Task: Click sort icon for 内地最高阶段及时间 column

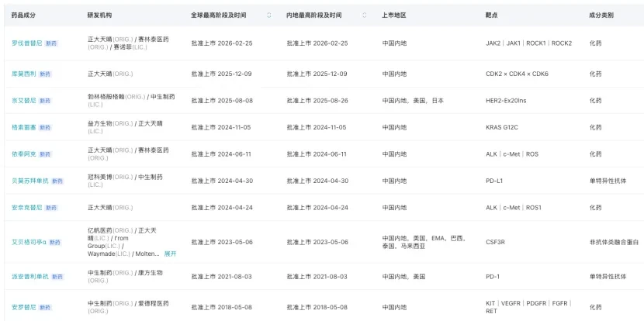Action: point(365,16)
